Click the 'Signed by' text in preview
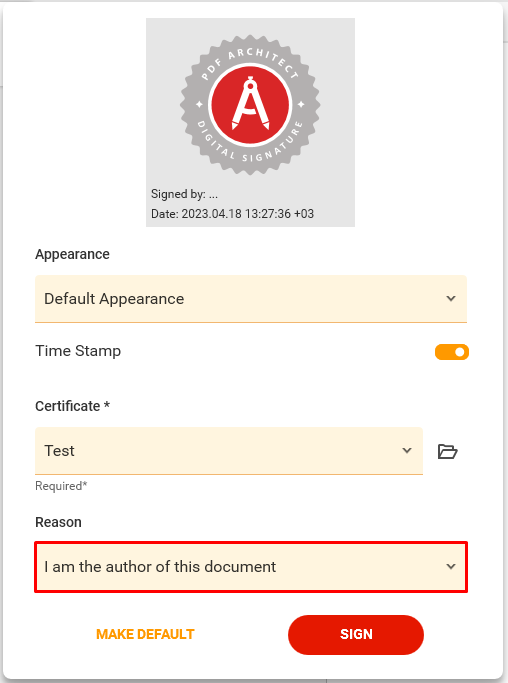This screenshot has height=683, width=508. 184,194
